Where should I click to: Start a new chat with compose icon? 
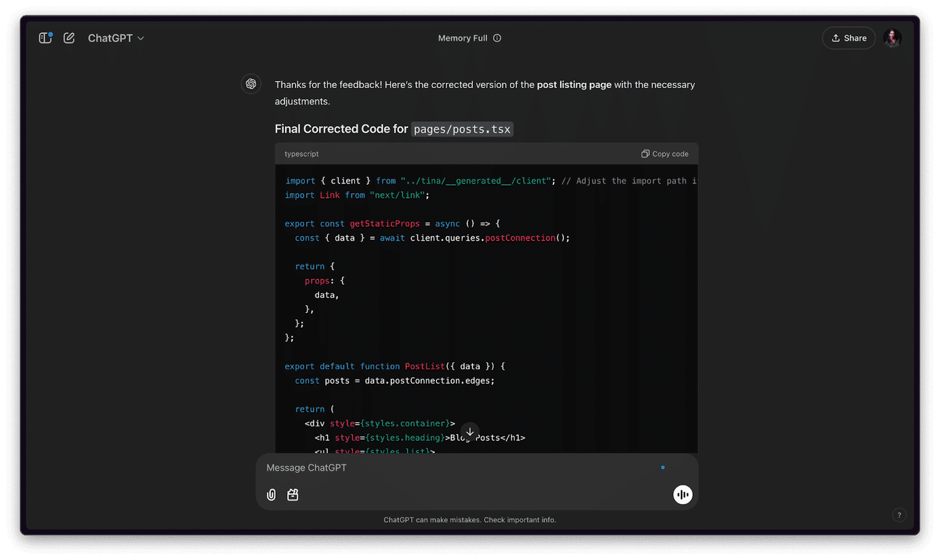point(69,38)
